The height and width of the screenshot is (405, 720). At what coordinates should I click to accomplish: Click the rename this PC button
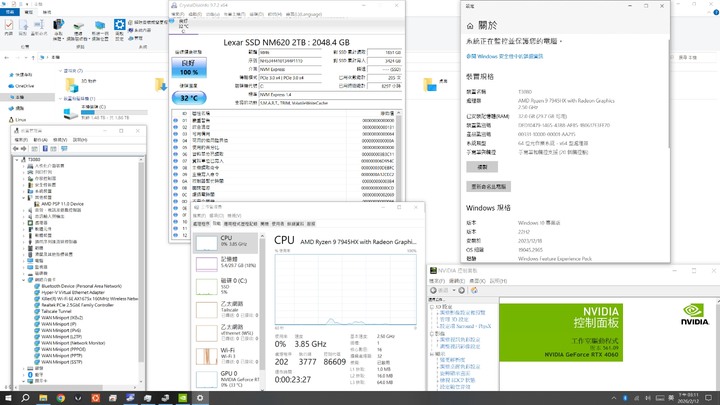coord(489,186)
